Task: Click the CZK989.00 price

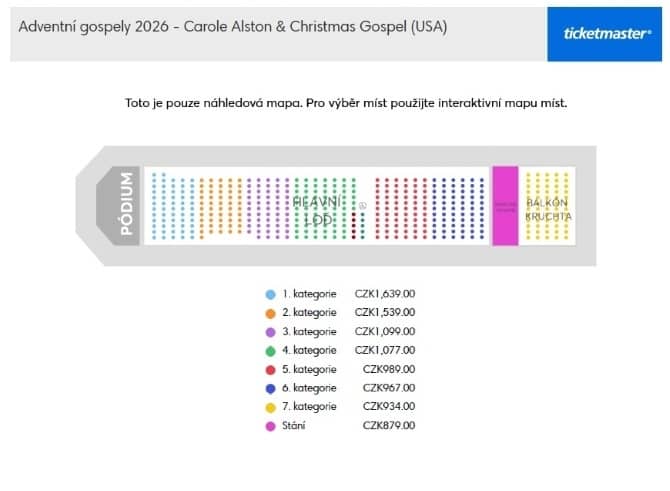Action: pos(389,369)
